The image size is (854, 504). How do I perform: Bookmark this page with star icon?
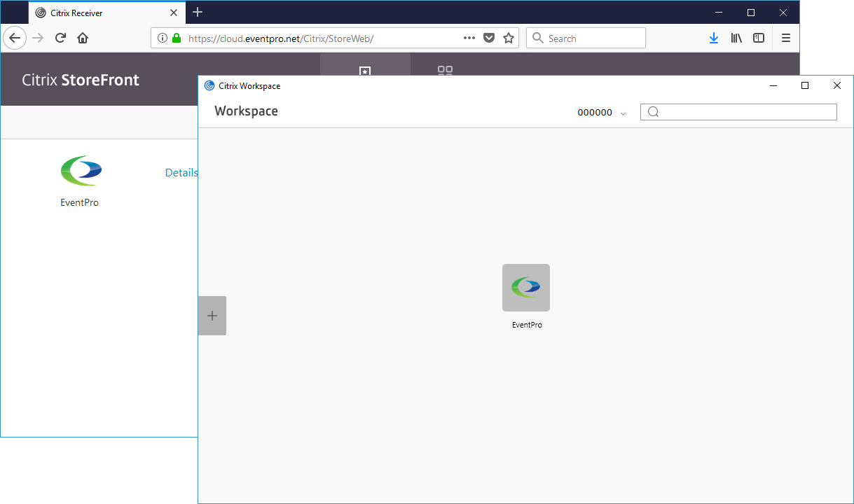(509, 38)
